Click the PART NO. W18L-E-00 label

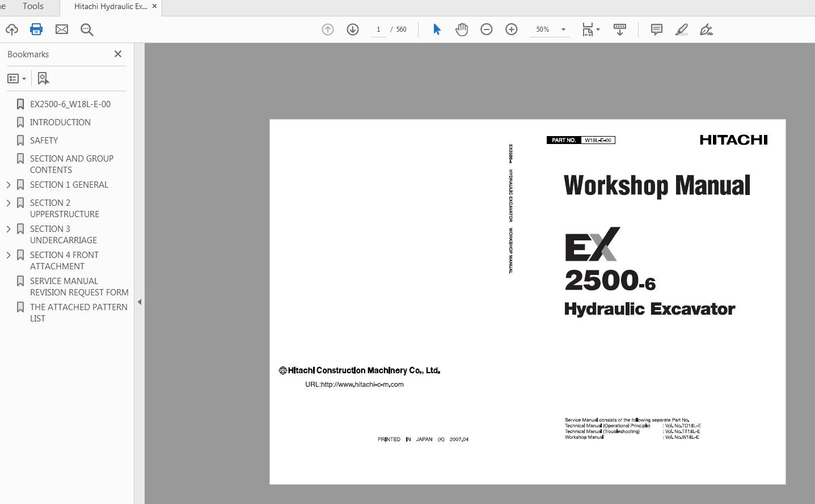581,140
